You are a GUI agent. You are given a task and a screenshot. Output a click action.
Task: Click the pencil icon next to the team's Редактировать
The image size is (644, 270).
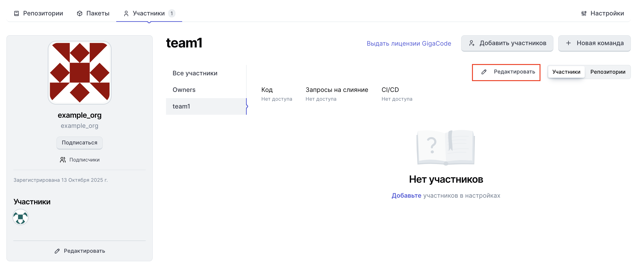coord(484,72)
